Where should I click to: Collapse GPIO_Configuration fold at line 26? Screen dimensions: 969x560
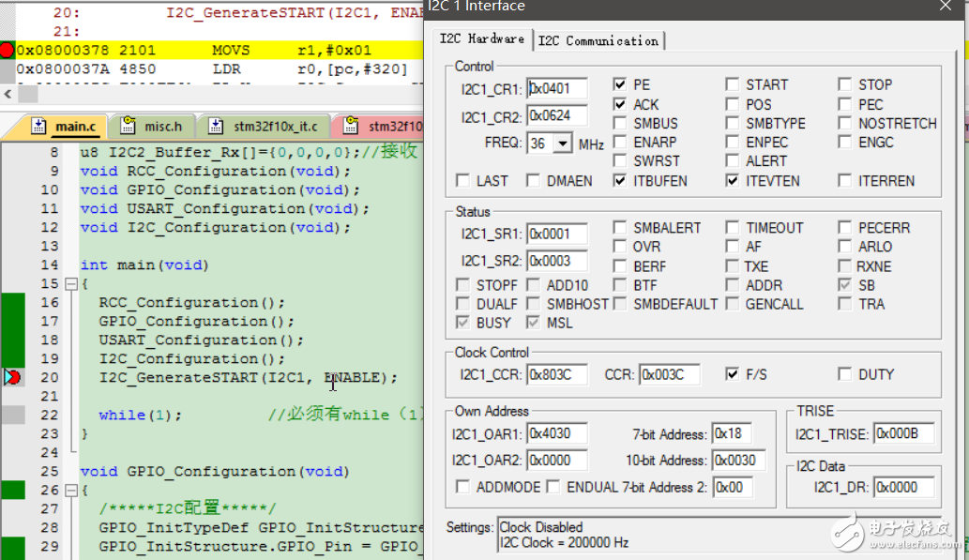pyautogui.click(x=71, y=491)
